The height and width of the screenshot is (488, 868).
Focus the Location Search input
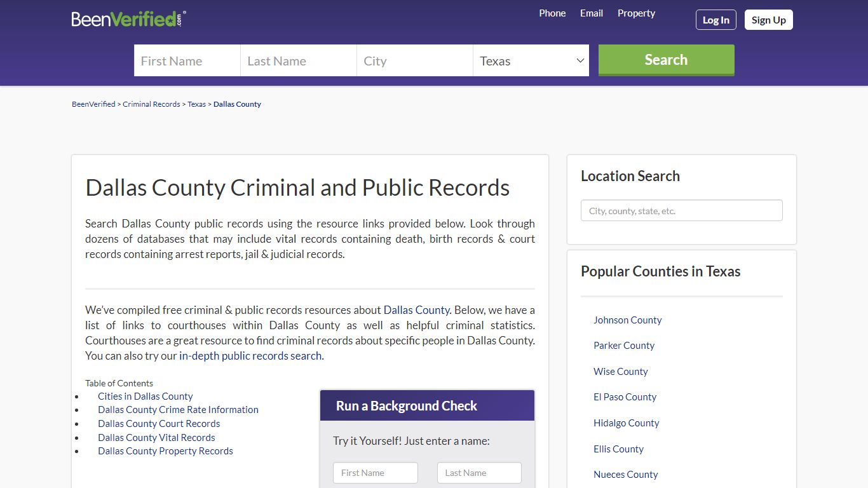click(x=682, y=211)
